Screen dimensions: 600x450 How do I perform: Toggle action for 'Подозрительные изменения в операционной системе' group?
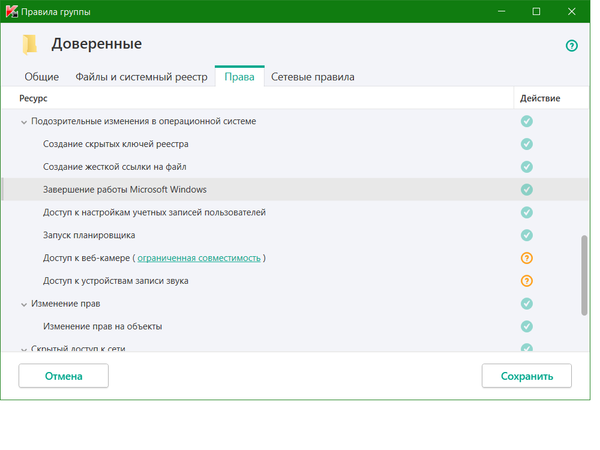tap(526, 121)
